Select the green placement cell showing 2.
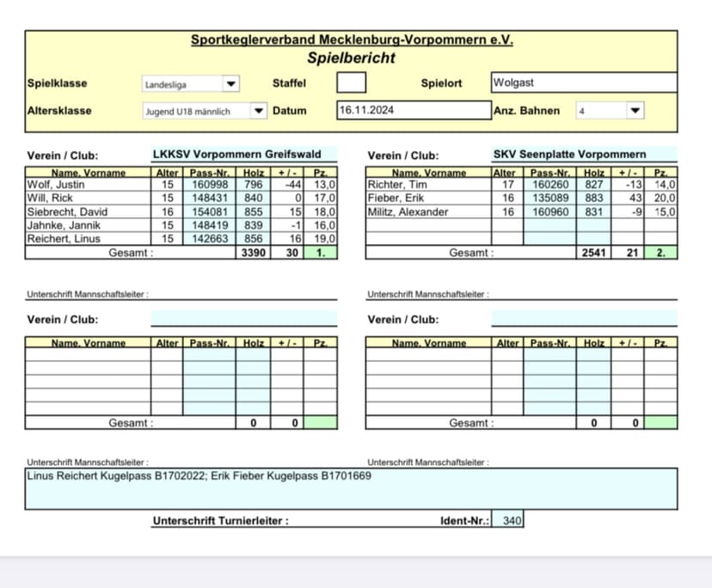The height and width of the screenshot is (588, 712). click(660, 253)
